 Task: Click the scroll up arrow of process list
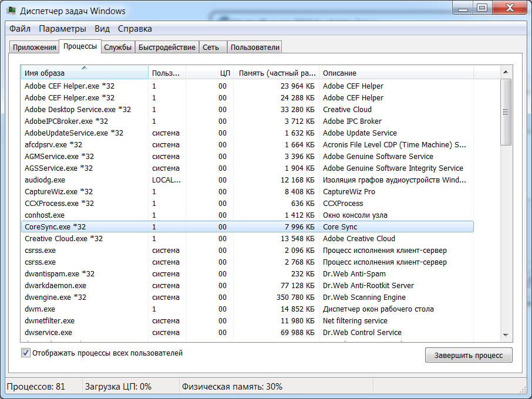pyautogui.click(x=506, y=72)
